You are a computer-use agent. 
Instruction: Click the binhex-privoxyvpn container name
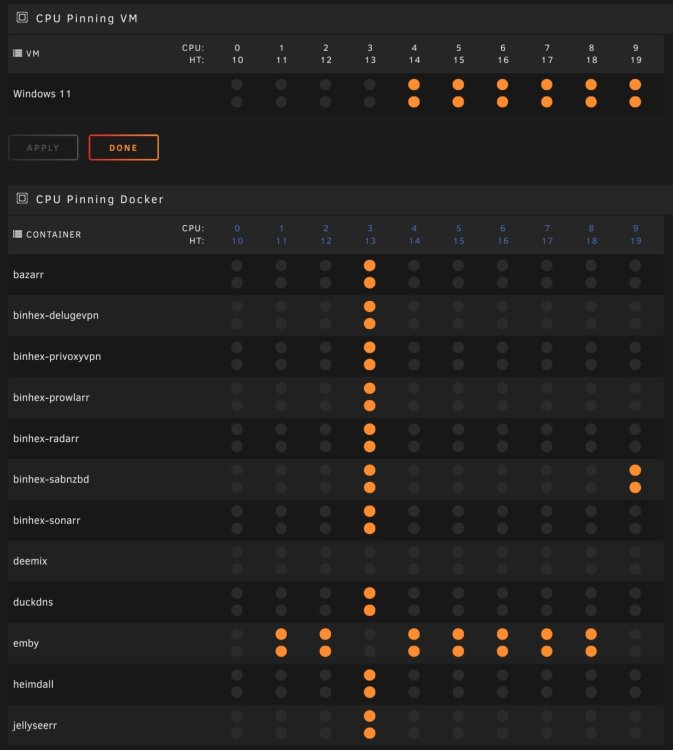point(57,356)
